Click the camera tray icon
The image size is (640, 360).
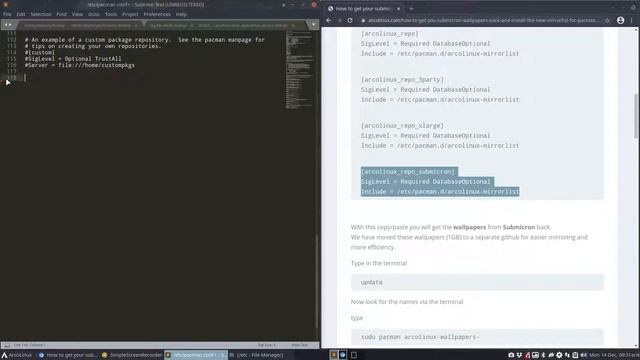point(511,355)
